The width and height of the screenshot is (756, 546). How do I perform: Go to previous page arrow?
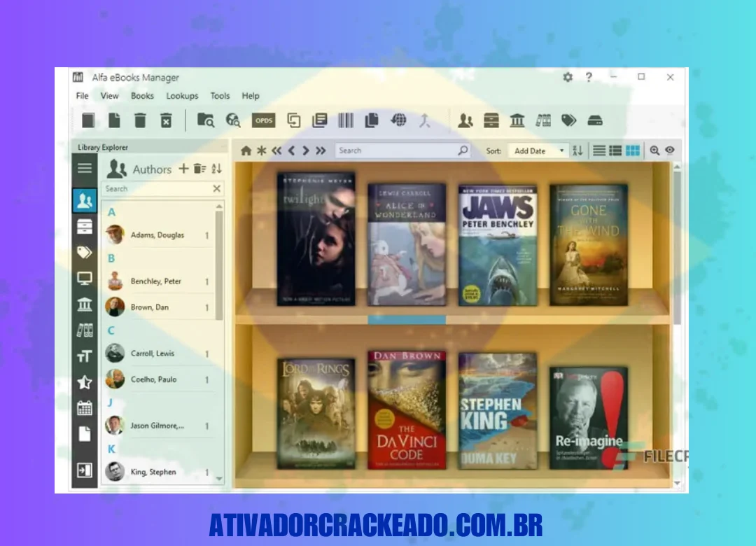pyautogui.click(x=291, y=150)
